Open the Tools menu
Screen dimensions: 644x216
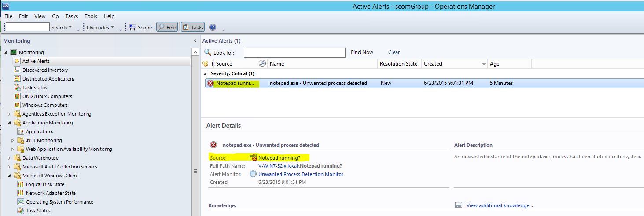coord(91,16)
